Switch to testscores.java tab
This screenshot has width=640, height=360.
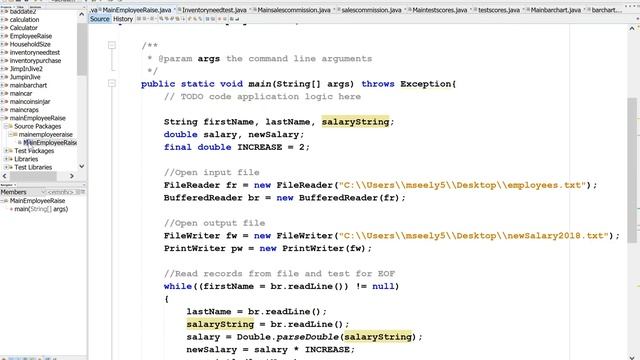point(498,10)
